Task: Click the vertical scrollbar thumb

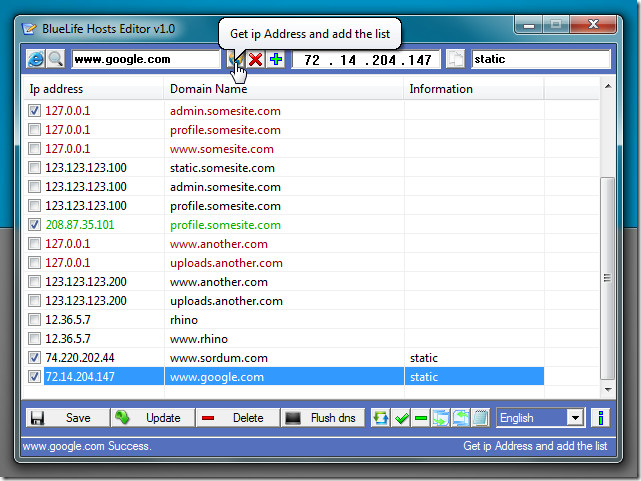Action: click(608, 278)
